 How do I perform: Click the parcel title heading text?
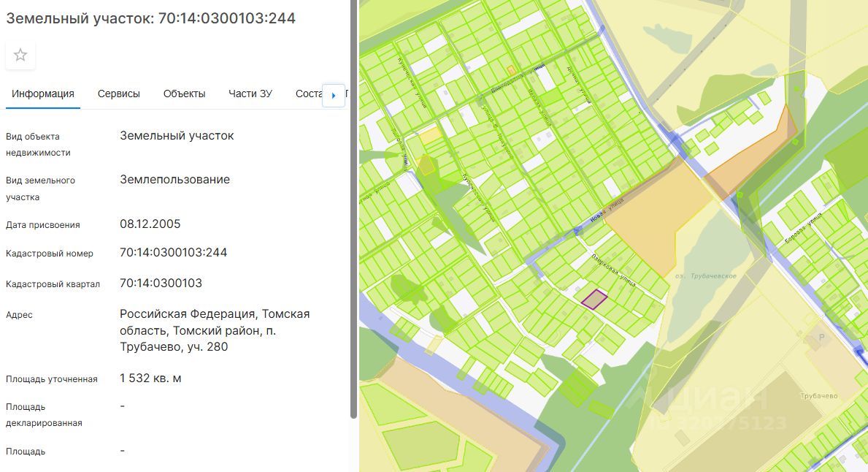pyautogui.click(x=151, y=18)
